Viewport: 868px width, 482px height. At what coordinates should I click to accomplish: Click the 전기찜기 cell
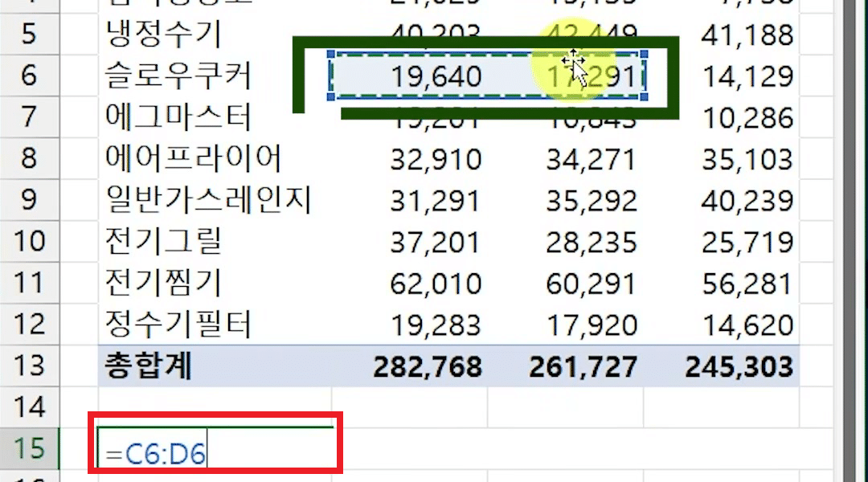pyautogui.click(x=215, y=283)
